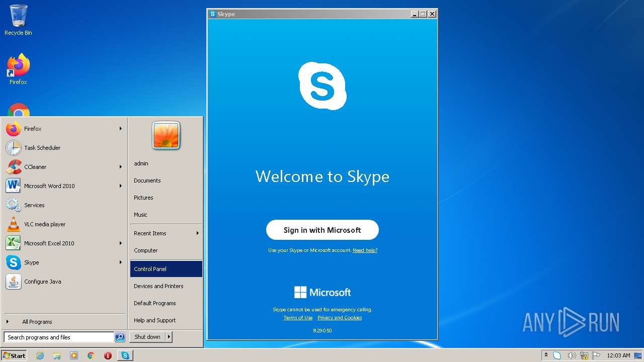This screenshot has height=362, width=644.
Task: Click the Start button
Action: (x=14, y=355)
